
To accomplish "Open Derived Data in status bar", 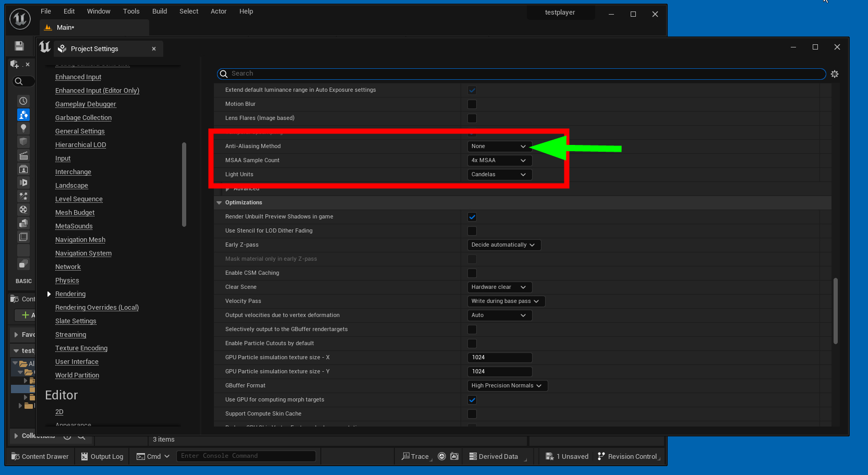I will click(x=493, y=456).
